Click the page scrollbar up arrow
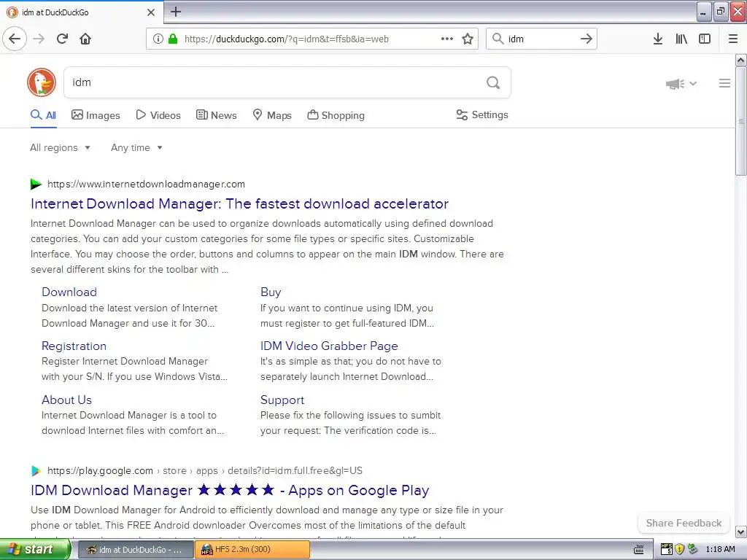The image size is (747, 560). pyautogui.click(x=740, y=60)
